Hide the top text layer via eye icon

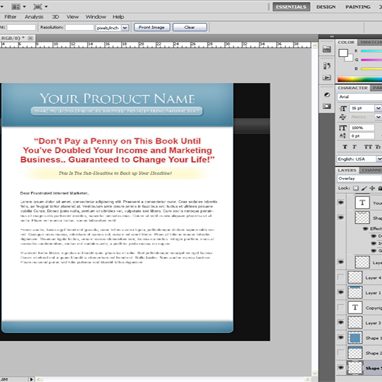pos(341,202)
